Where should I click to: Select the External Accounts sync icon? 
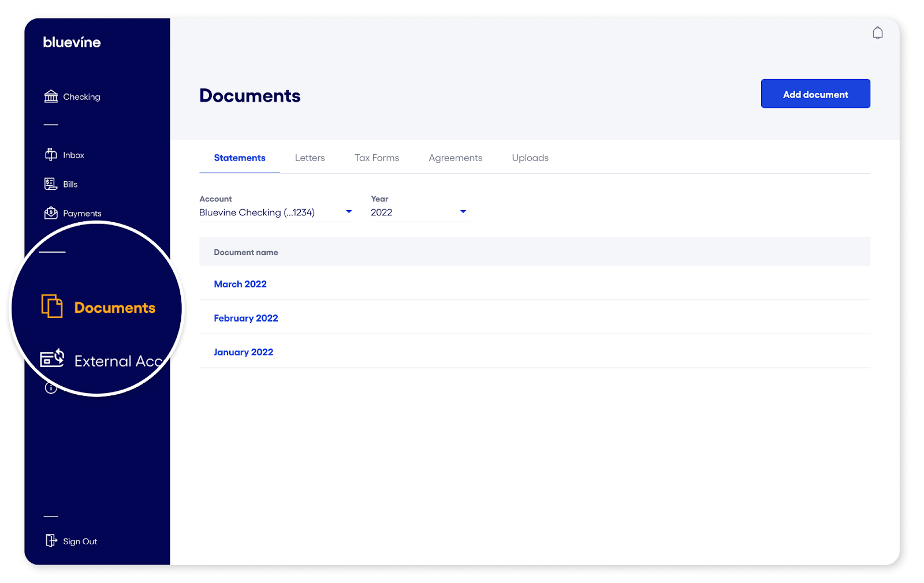coord(52,358)
